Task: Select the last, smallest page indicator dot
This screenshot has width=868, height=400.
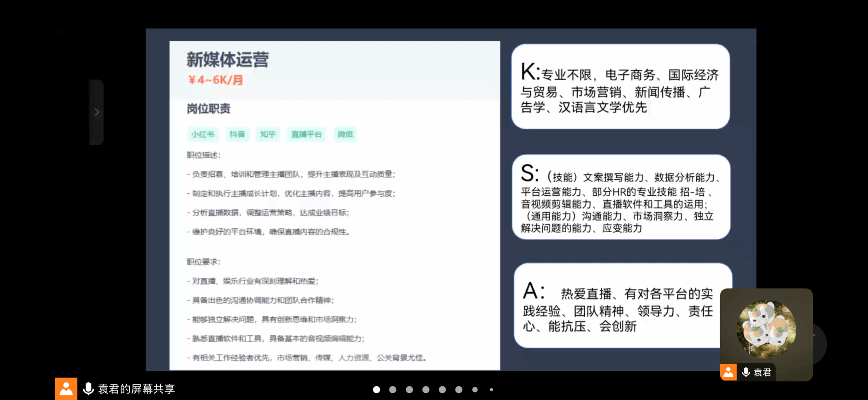Action: click(x=491, y=389)
